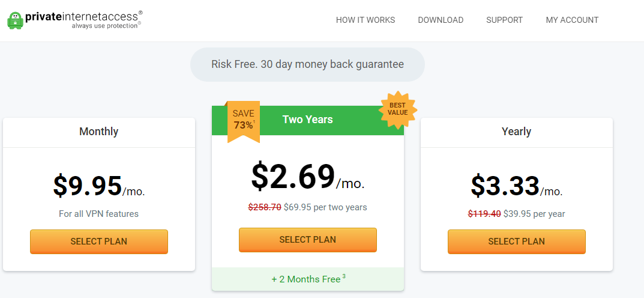This screenshot has width=644, height=298.
Task: Click the green Two Years plan header
Action: click(308, 120)
